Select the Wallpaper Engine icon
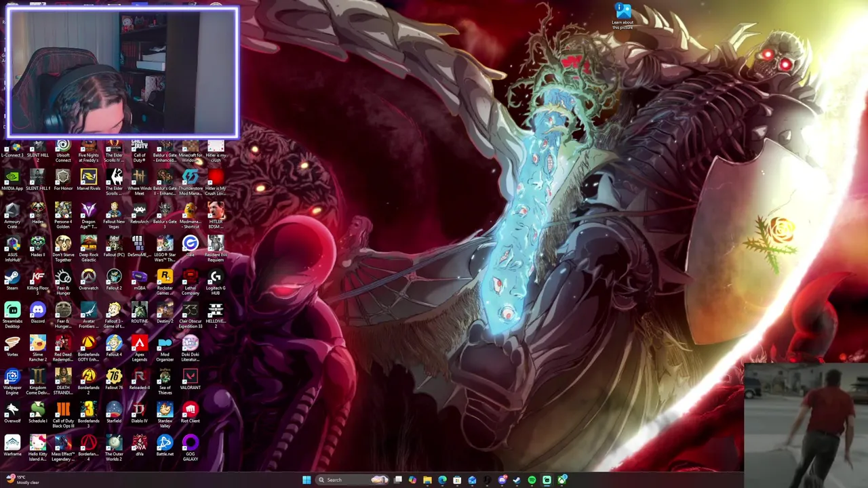Screen dimensions: 868x488 [x=12, y=382]
